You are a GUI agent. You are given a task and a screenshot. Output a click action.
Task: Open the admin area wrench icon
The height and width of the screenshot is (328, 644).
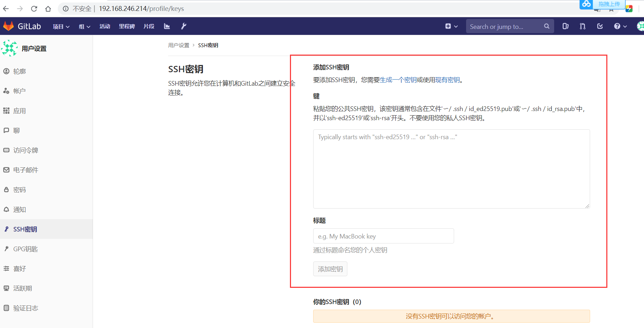click(184, 26)
